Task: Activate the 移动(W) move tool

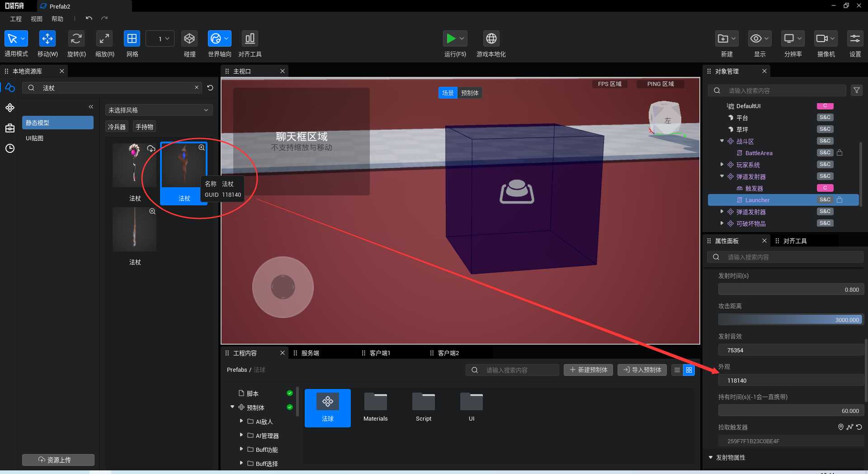Action: [47, 38]
